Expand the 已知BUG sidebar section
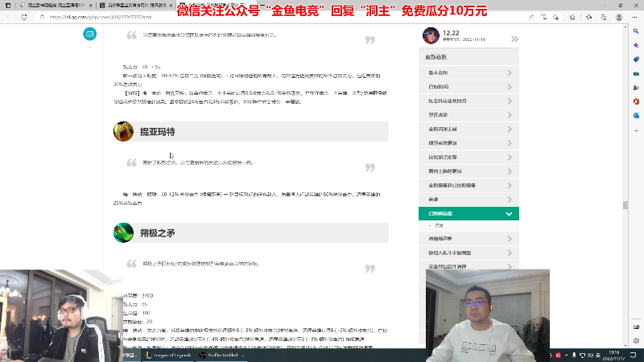The height and width of the screenshot is (362, 644). pos(469,87)
